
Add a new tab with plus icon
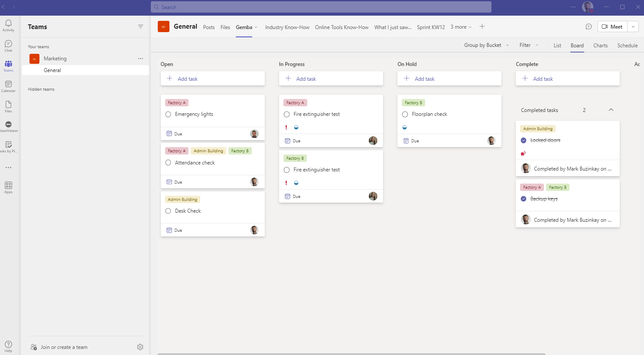click(482, 26)
